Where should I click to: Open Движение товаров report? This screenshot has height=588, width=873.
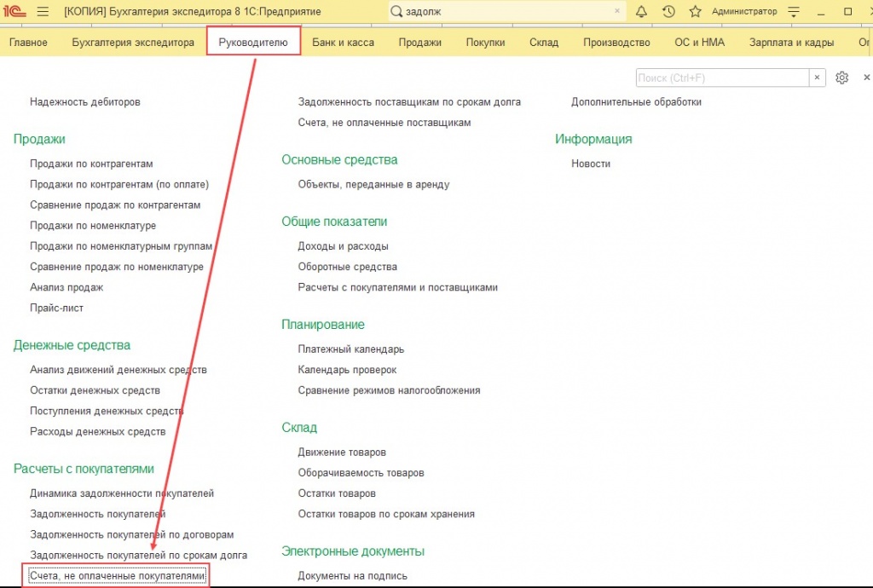pos(342,452)
